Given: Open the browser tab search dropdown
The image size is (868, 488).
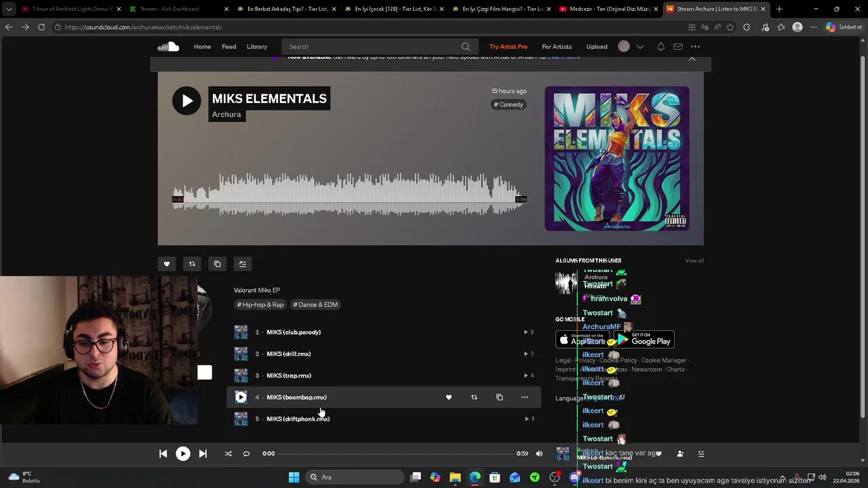Looking at the screenshot, I should 9,9.
